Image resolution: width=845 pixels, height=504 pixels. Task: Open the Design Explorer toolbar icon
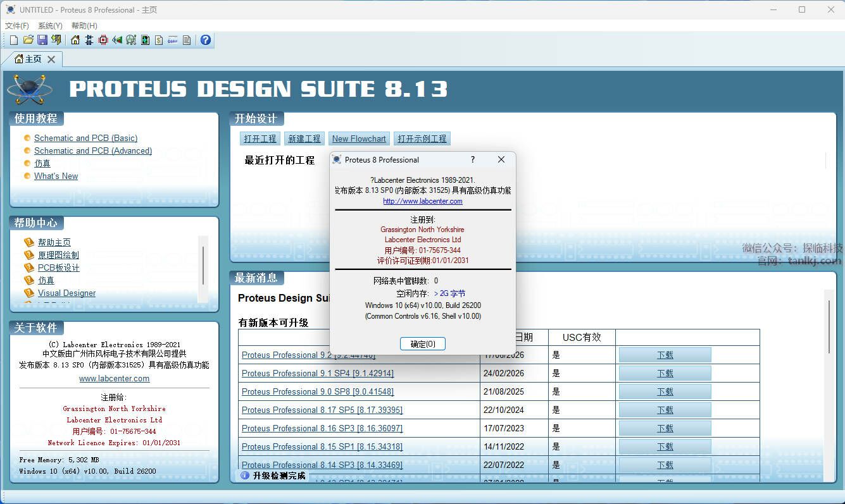(x=145, y=40)
